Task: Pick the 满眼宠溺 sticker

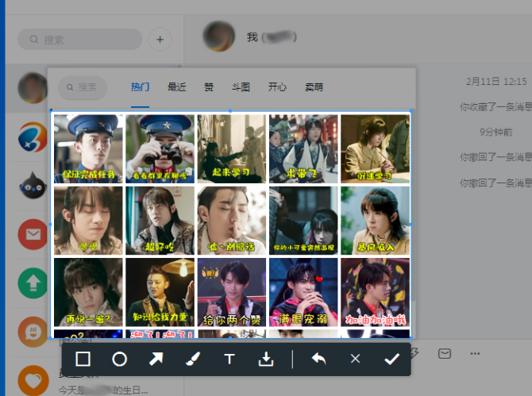Action: point(303,292)
